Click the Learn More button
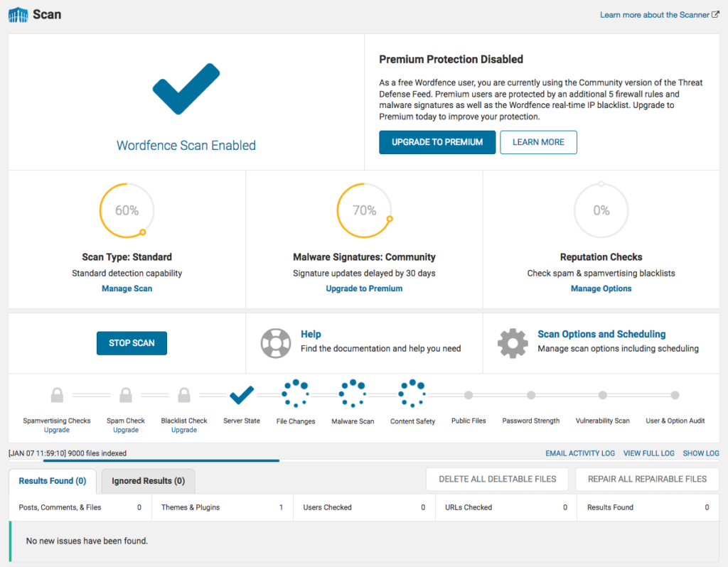The width and height of the screenshot is (728, 567). (539, 142)
